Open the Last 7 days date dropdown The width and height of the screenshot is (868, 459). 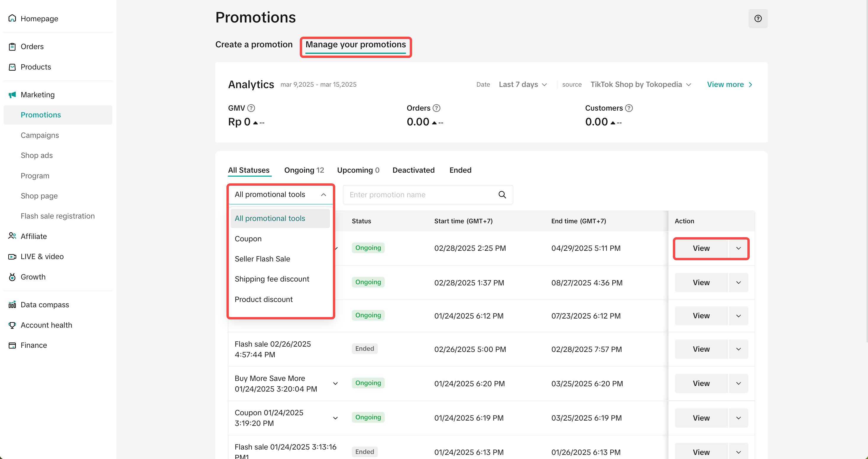point(523,84)
